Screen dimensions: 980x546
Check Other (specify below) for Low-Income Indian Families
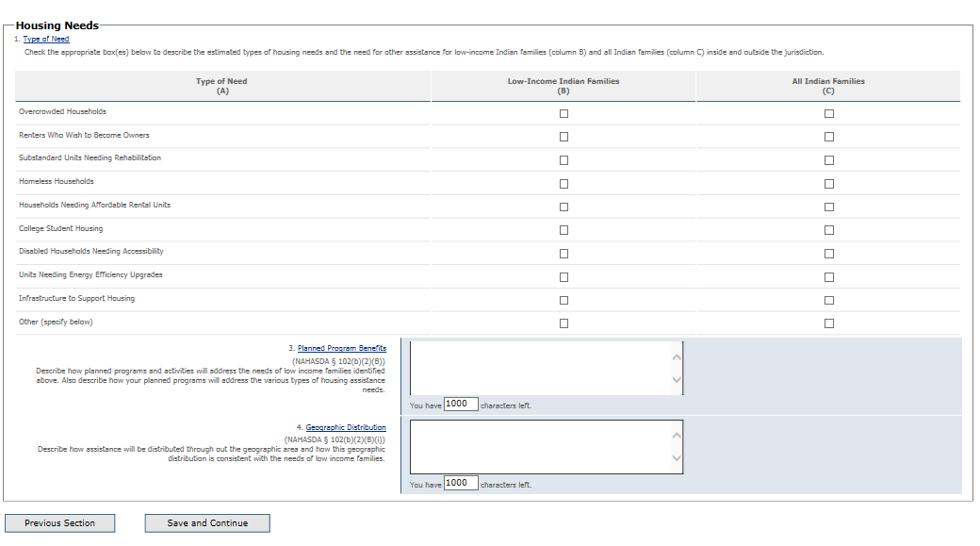[563, 323]
